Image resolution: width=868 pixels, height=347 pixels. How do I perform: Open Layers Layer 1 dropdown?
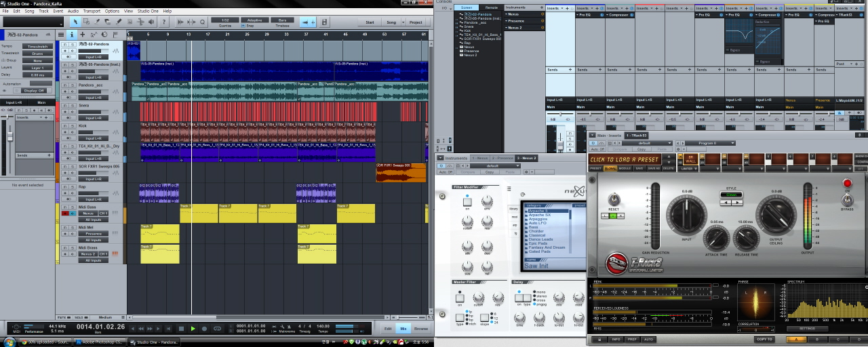(x=37, y=68)
